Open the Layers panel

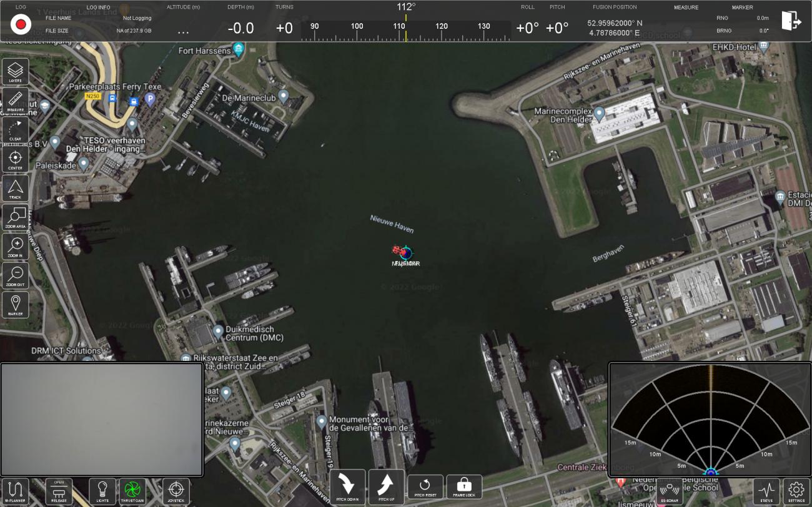pyautogui.click(x=15, y=72)
